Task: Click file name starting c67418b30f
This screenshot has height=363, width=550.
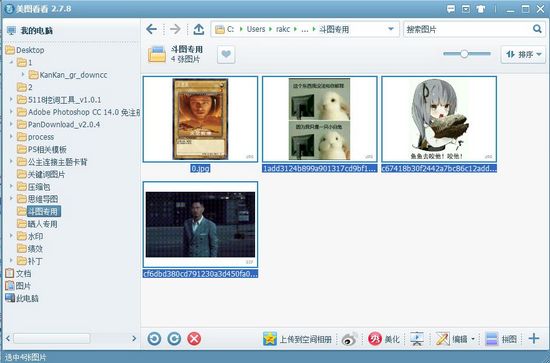Action: (x=439, y=169)
